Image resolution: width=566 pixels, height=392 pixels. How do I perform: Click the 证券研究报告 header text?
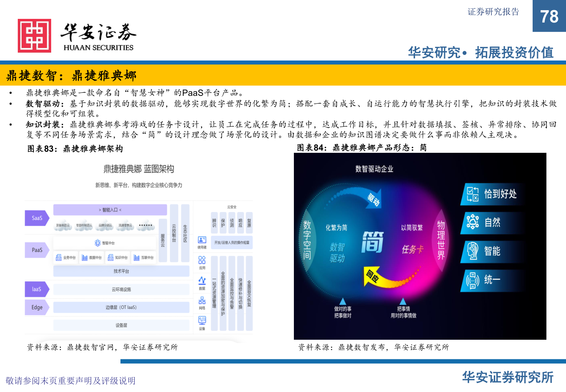[x=493, y=12]
